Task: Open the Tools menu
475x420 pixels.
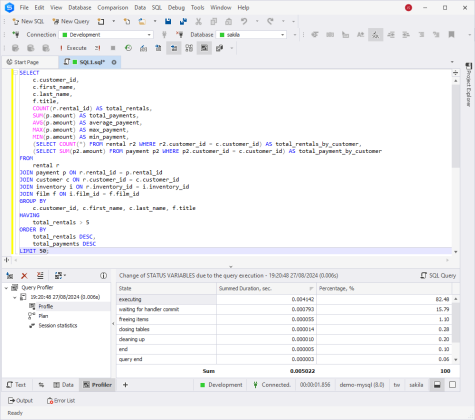Action: coord(197,8)
